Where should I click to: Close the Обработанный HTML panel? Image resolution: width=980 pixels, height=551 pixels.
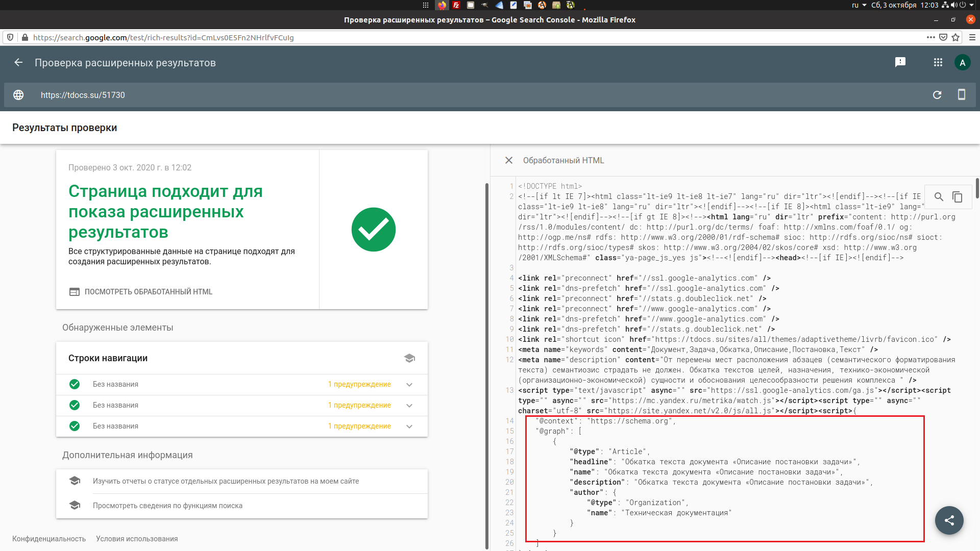[x=509, y=160]
